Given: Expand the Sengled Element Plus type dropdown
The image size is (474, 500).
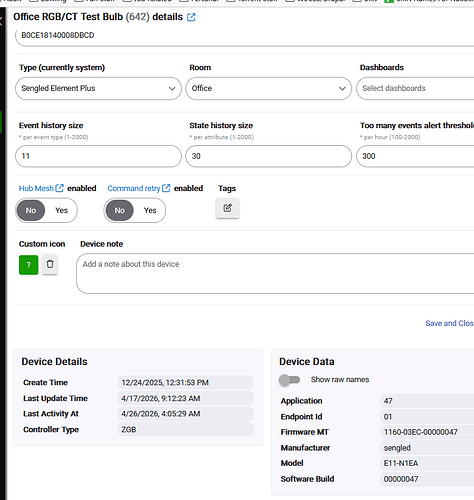Looking at the screenshot, I should pos(98,88).
